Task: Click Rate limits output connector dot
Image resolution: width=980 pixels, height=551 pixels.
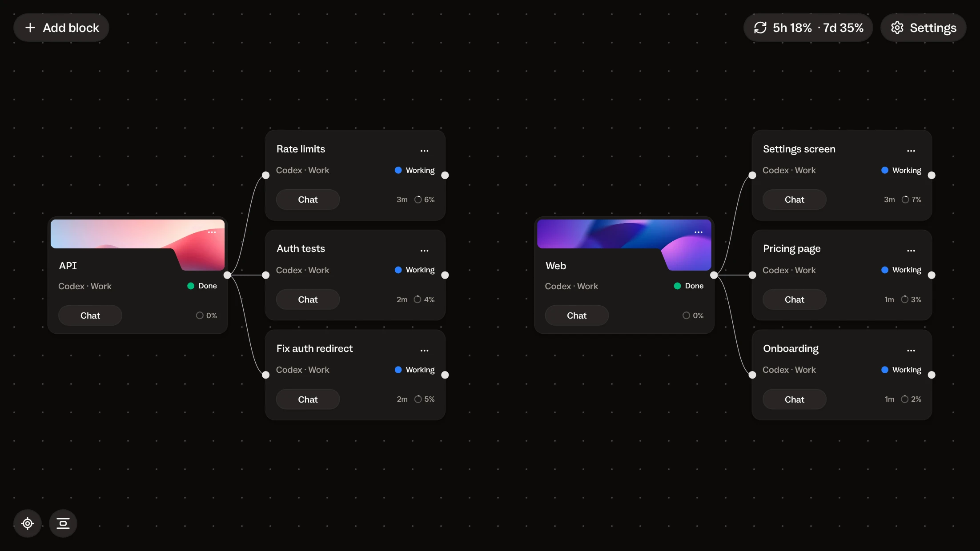Action: [x=445, y=175]
